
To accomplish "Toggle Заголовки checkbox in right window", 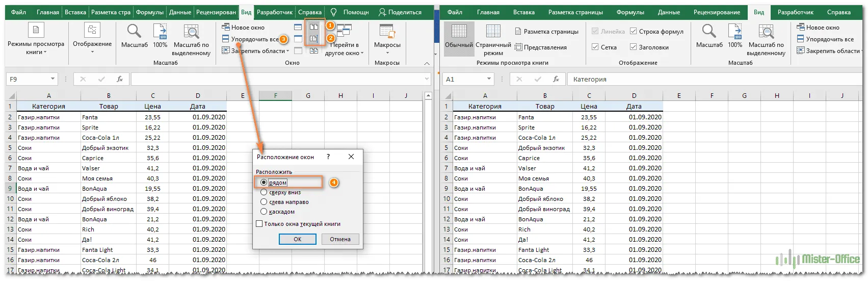I will pos(633,47).
